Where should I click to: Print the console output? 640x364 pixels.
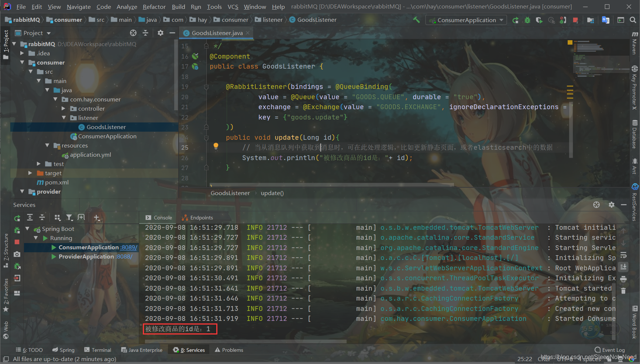coord(623,279)
